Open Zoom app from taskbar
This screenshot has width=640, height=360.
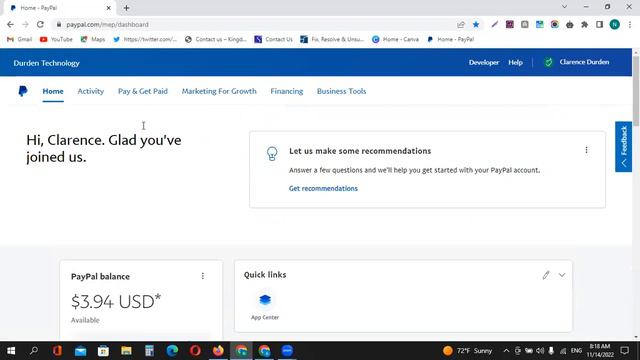(x=287, y=351)
